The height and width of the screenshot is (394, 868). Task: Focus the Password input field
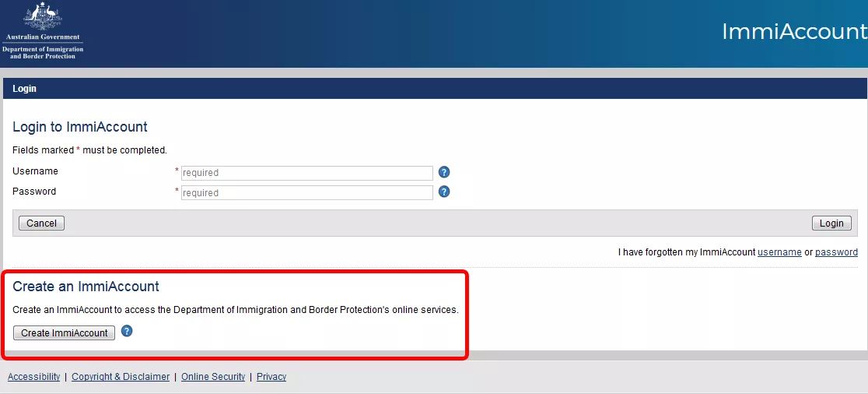tap(306, 193)
